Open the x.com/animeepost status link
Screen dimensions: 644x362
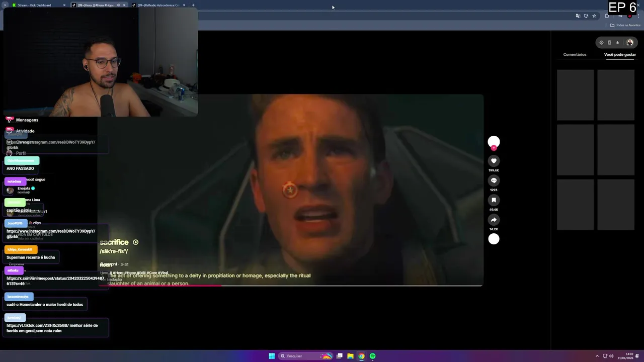click(x=55, y=281)
